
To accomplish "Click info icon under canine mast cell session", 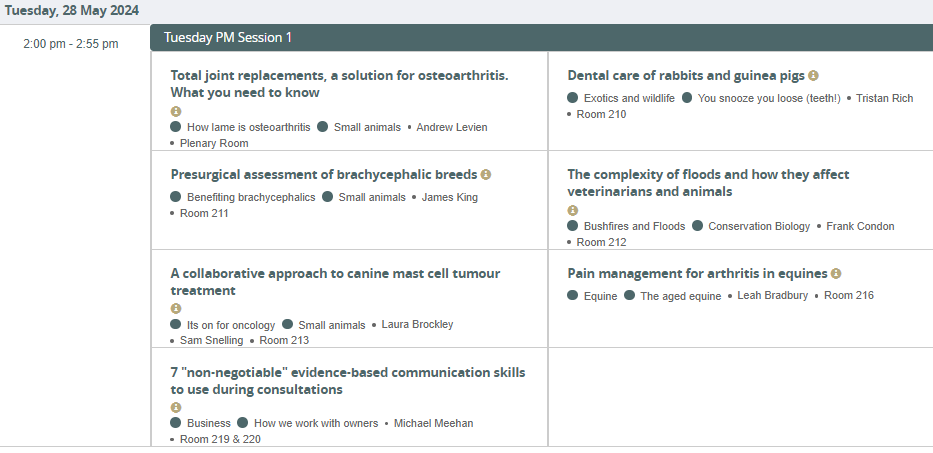I will [176, 308].
